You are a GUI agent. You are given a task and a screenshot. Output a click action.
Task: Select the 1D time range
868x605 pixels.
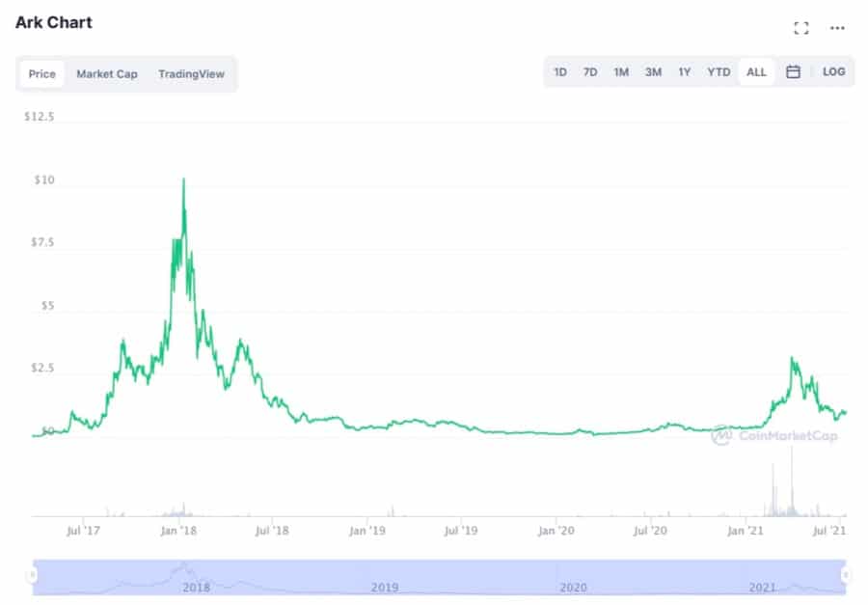(560, 72)
